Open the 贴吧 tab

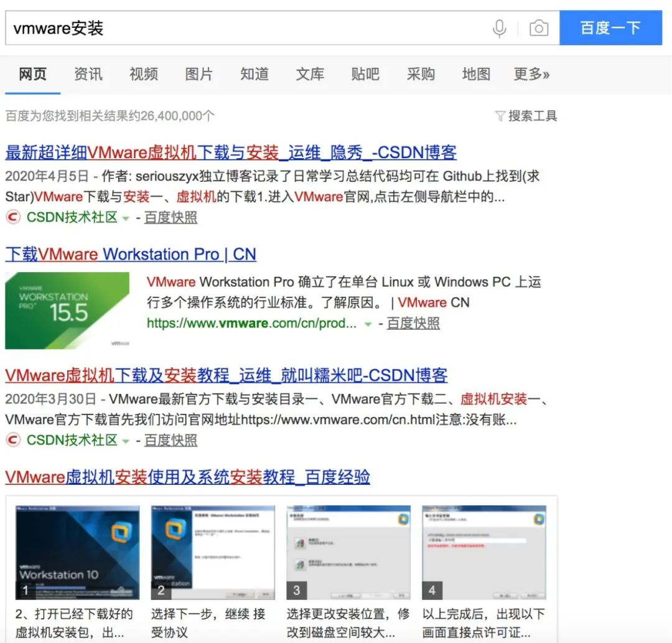click(365, 73)
